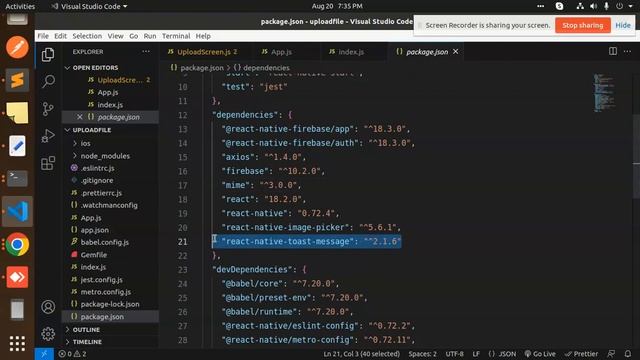Click the feedback icon in status bar
640x360 pixels.
point(611,354)
